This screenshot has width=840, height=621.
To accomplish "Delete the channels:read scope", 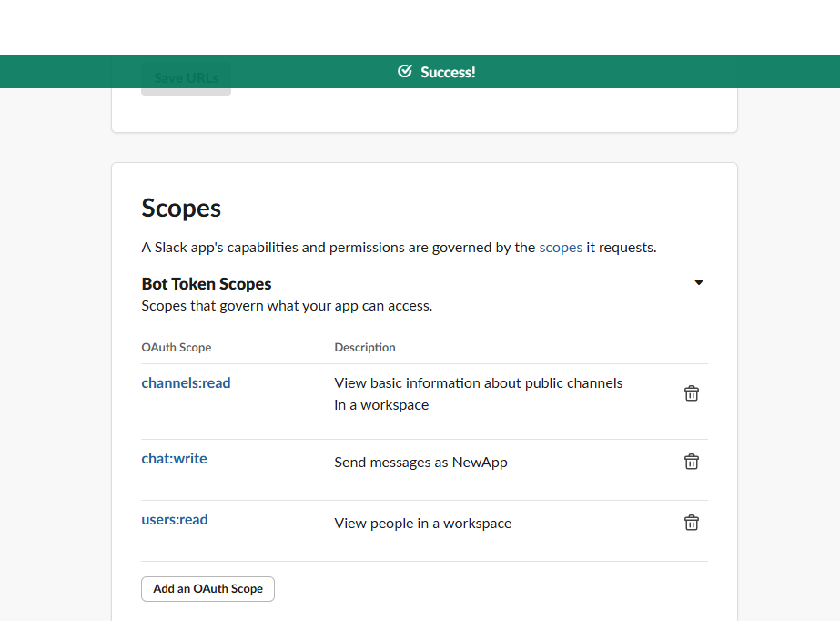I will [x=692, y=392].
